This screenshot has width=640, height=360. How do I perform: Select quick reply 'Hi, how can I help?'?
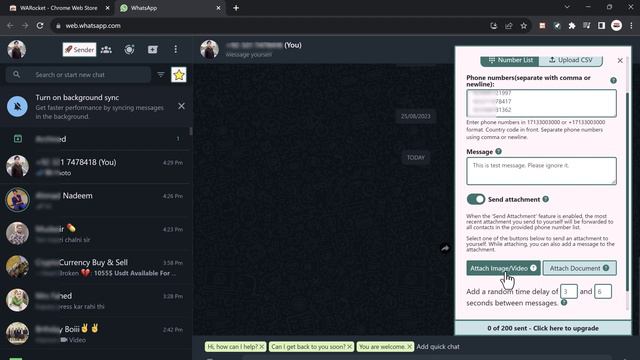(x=232, y=347)
